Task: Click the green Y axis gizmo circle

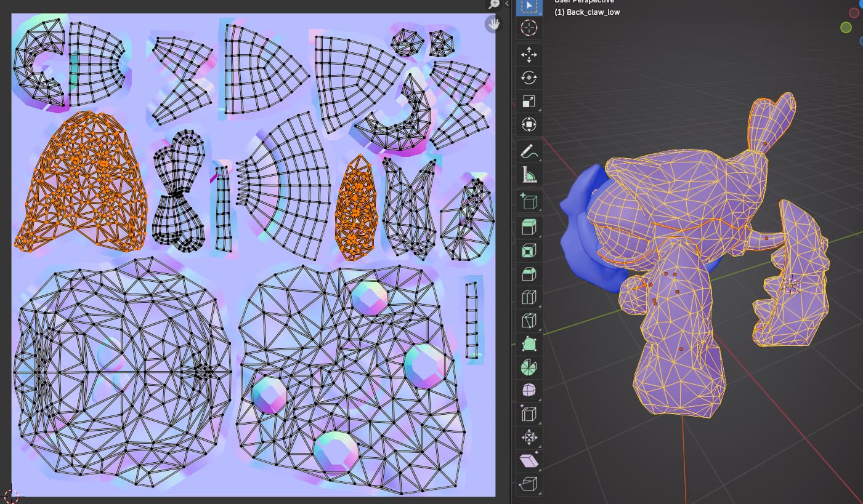Action: [846, 27]
